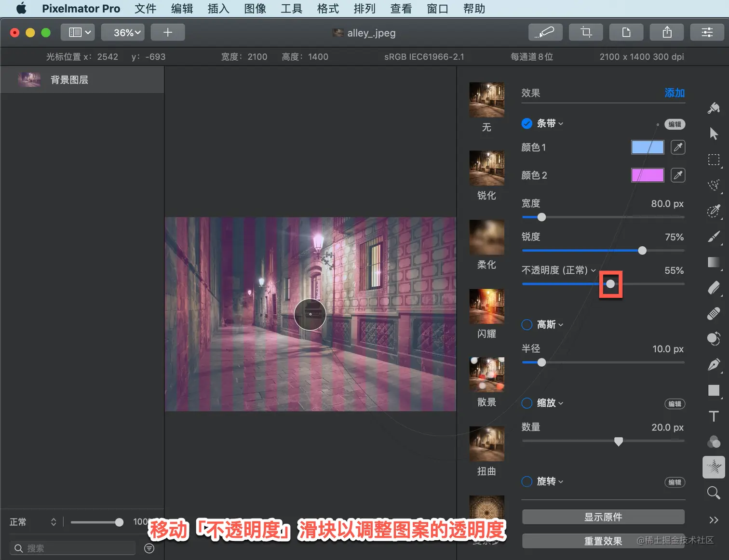The width and height of the screenshot is (729, 560).
Task: Expand the 条带 effect type menu
Action: tap(550, 123)
